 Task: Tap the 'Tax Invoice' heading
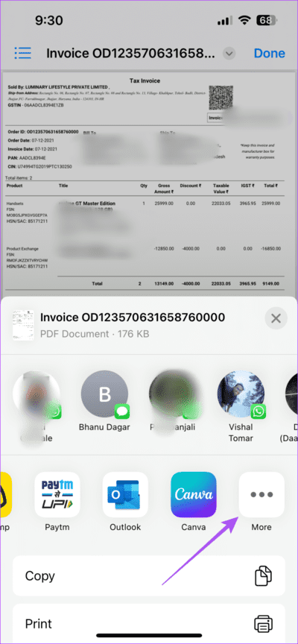(x=145, y=81)
